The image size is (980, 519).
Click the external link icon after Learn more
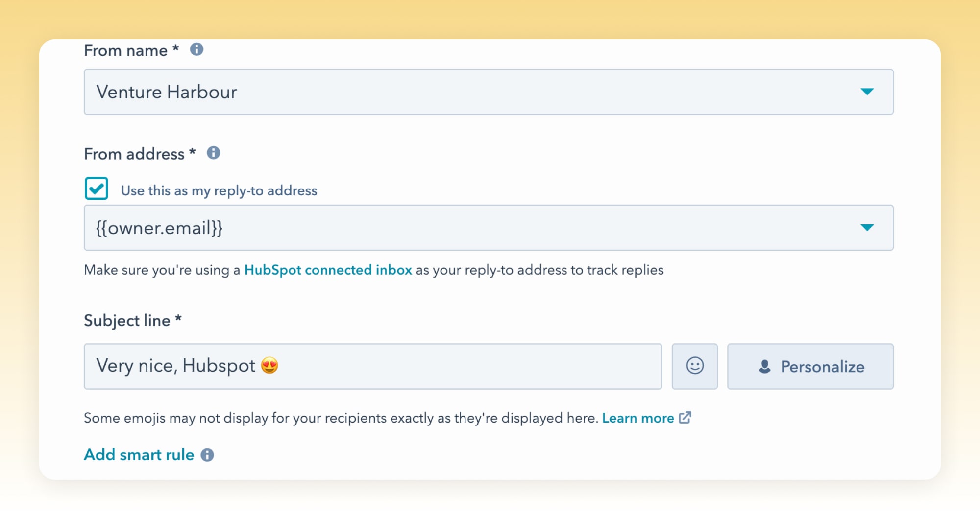click(685, 418)
